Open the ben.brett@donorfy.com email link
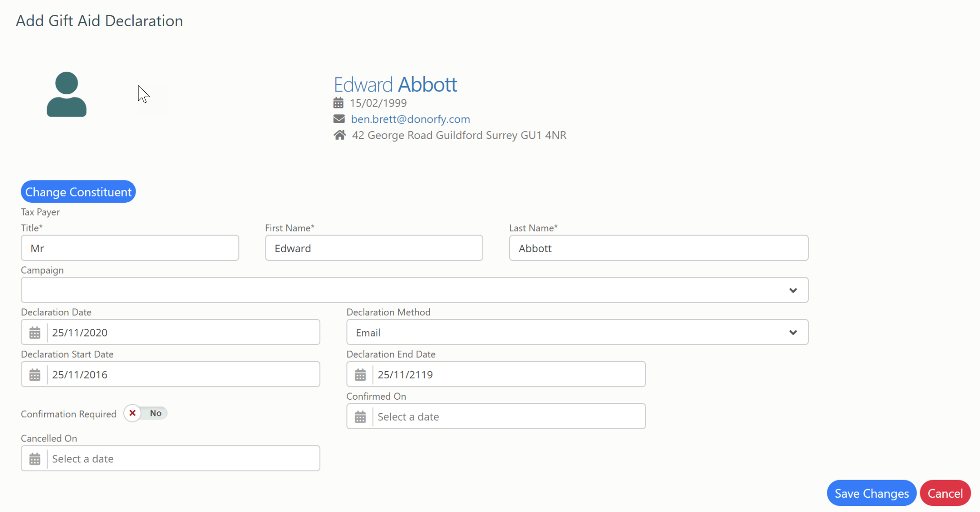 pyautogui.click(x=410, y=118)
